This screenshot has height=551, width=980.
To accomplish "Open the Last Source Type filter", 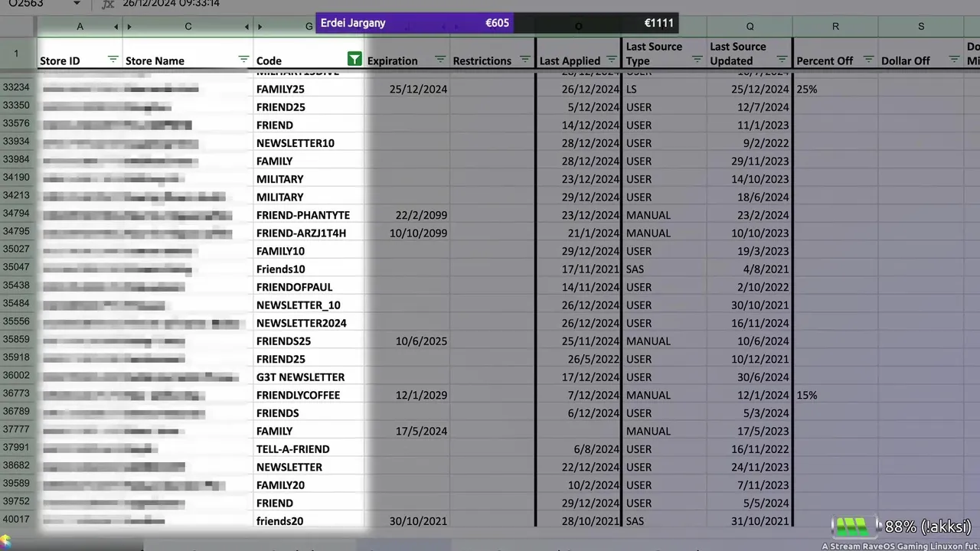I will point(697,59).
